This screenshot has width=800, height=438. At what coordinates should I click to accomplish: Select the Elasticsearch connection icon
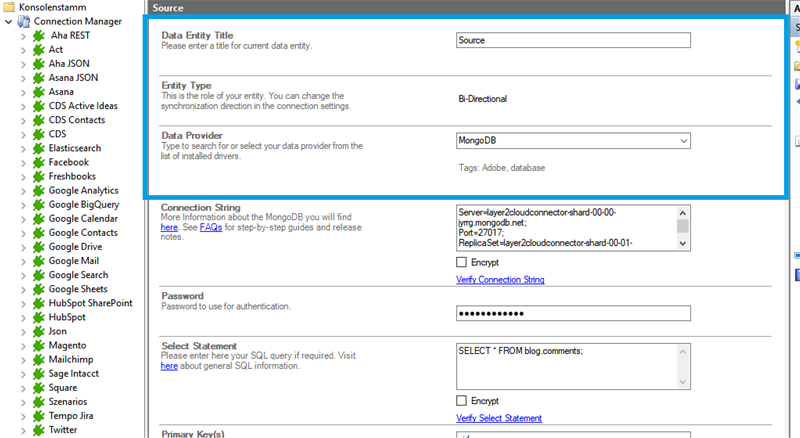tap(38, 148)
